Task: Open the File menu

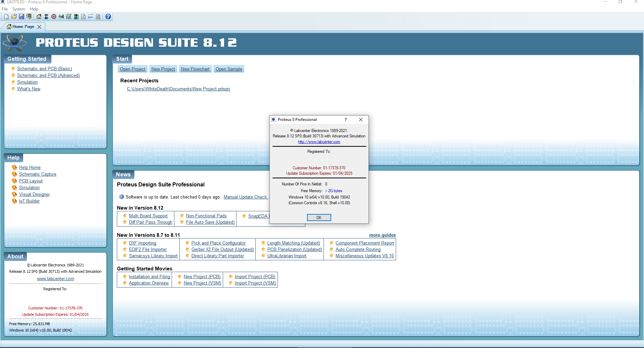Action: (x=5, y=9)
